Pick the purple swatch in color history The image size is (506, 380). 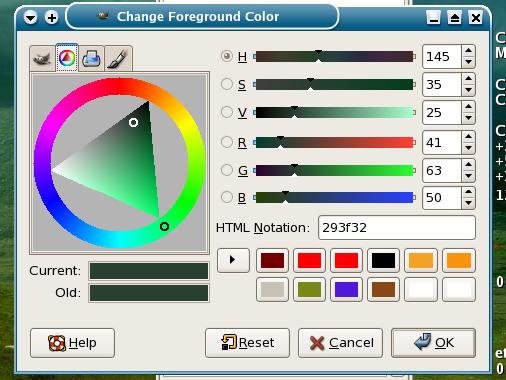click(346, 289)
